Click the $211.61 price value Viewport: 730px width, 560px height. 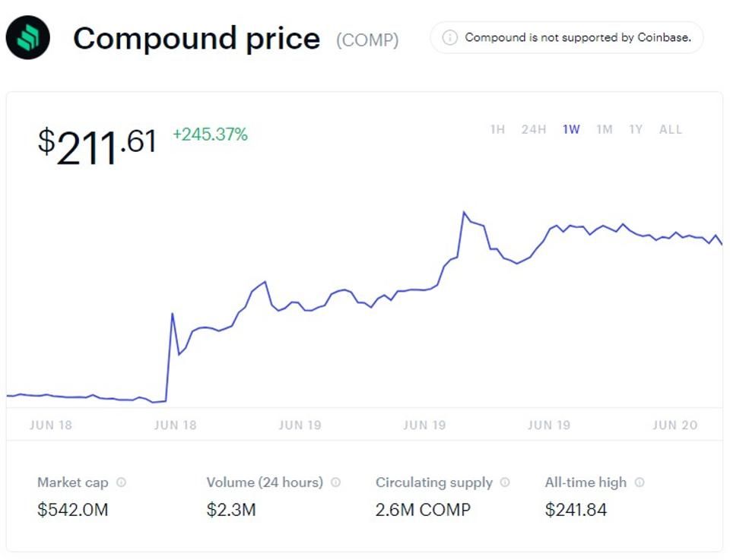[x=97, y=144]
